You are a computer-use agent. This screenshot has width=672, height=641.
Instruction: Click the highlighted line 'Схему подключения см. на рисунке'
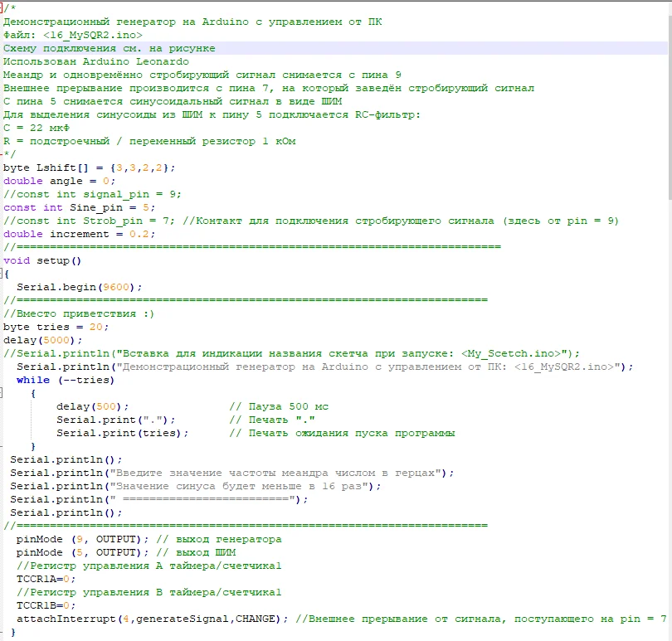click(x=109, y=48)
